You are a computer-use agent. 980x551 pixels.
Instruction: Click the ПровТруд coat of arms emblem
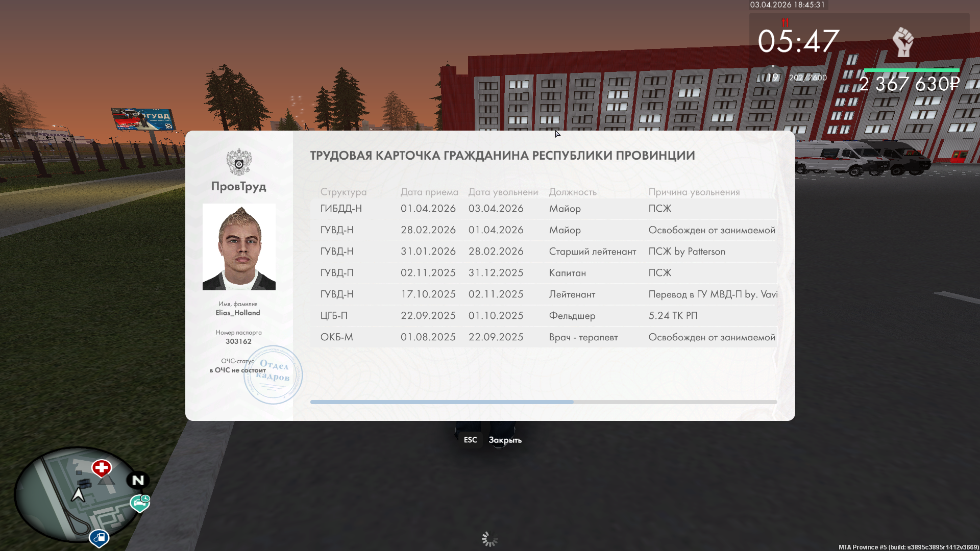click(239, 162)
